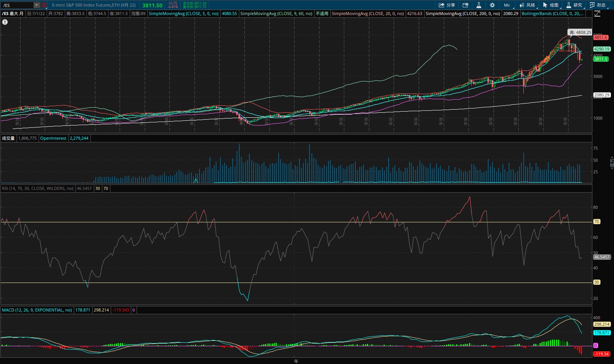The image size is (614, 364).
Task: Click SimpleMovingAvg (CLOSE, 5, 0, no) label
Action: [184, 14]
